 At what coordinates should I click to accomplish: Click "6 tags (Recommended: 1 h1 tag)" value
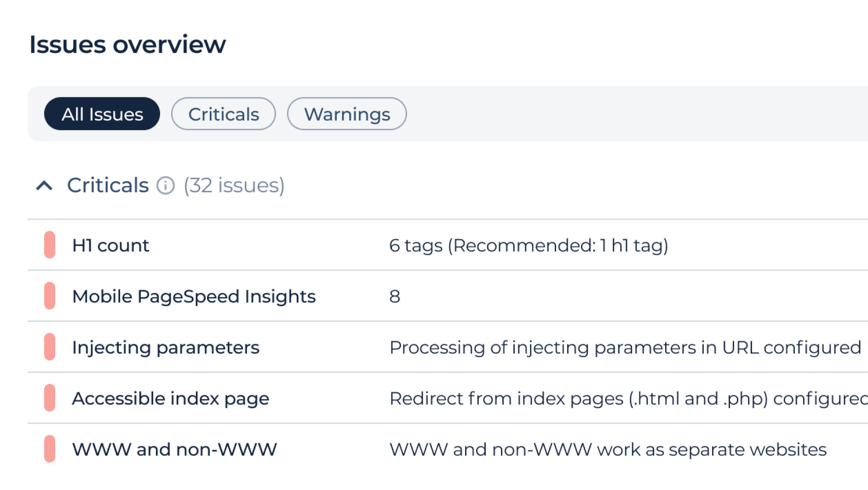529,245
